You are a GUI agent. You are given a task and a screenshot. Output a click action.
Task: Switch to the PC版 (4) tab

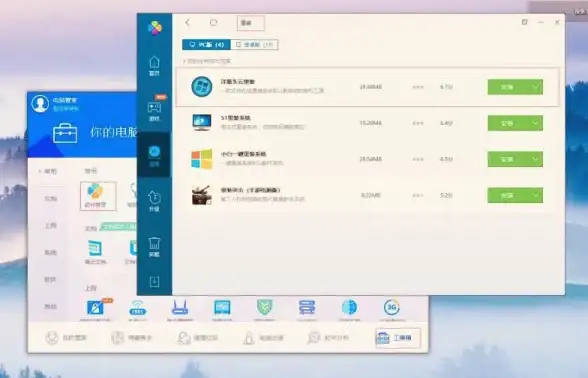click(x=206, y=45)
